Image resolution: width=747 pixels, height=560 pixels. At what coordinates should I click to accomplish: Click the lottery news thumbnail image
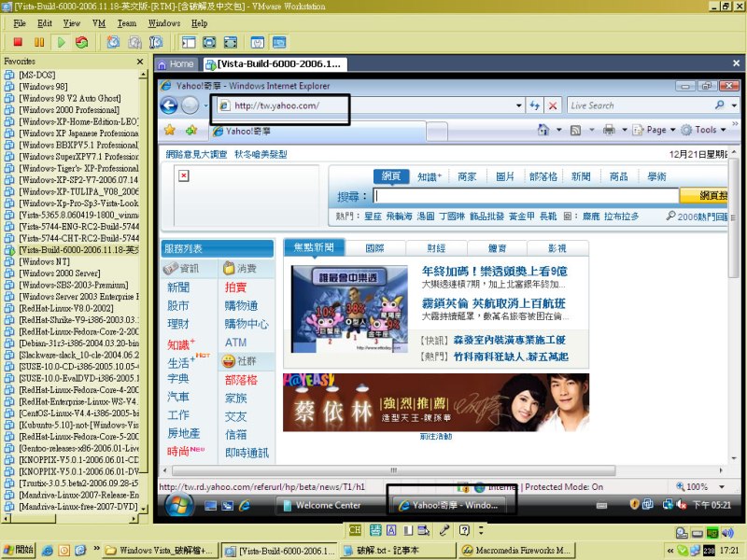coord(349,310)
